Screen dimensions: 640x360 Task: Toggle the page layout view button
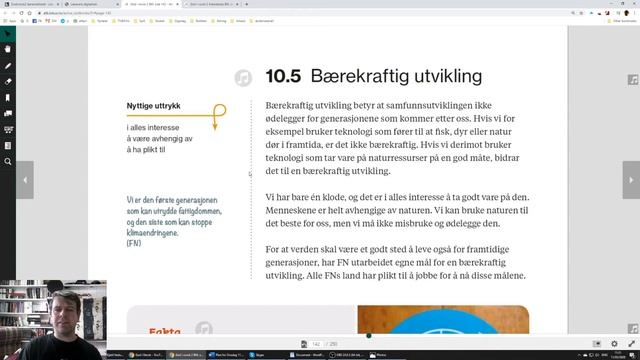point(597,344)
